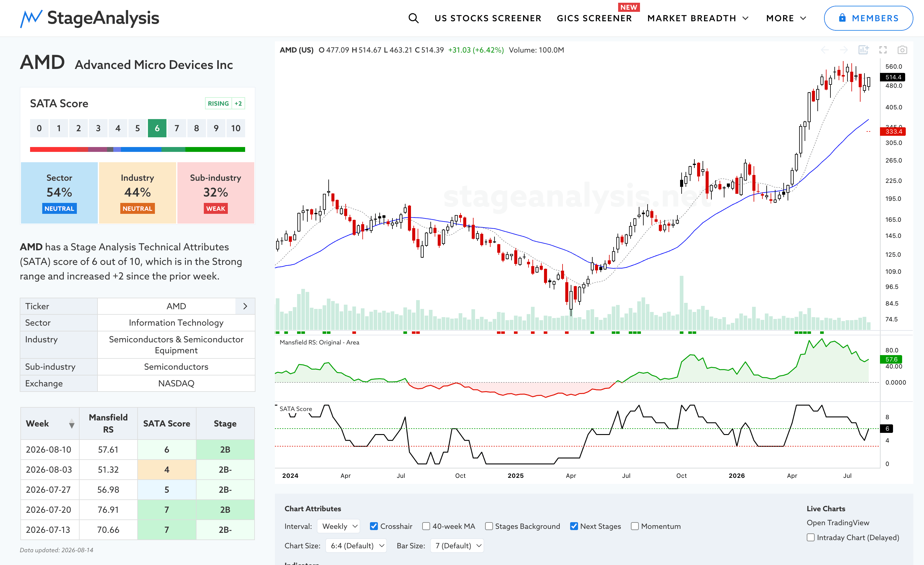Click Mansfield RS value 57.61
This screenshot has width=924, height=565.
point(108,450)
